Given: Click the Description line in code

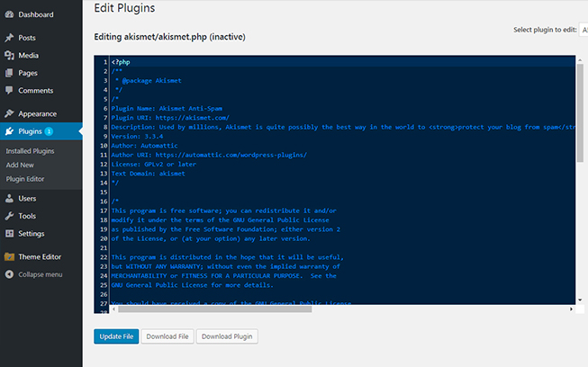Looking at the screenshot, I should tap(343, 127).
